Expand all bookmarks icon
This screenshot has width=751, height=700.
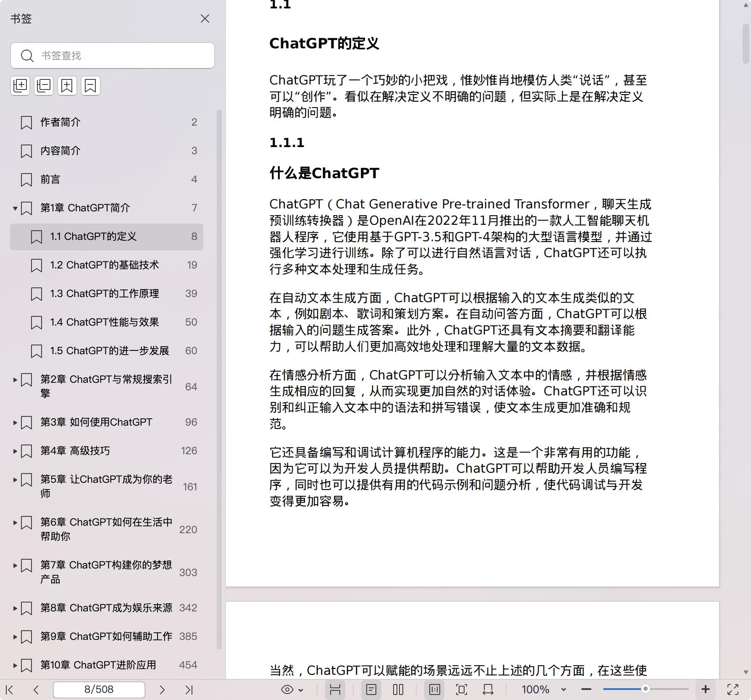(20, 86)
